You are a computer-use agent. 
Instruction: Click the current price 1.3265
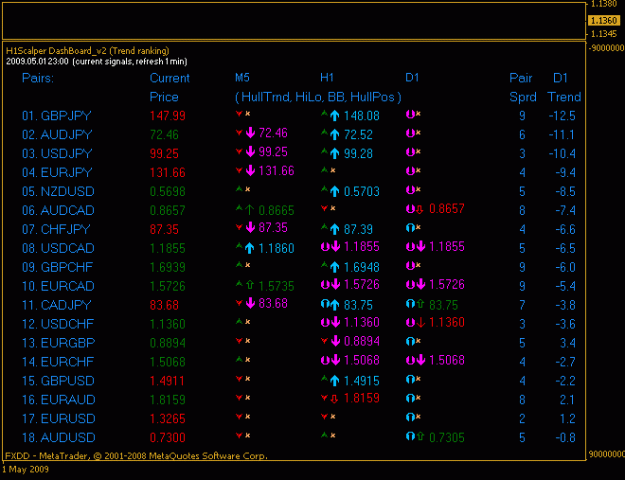167,419
